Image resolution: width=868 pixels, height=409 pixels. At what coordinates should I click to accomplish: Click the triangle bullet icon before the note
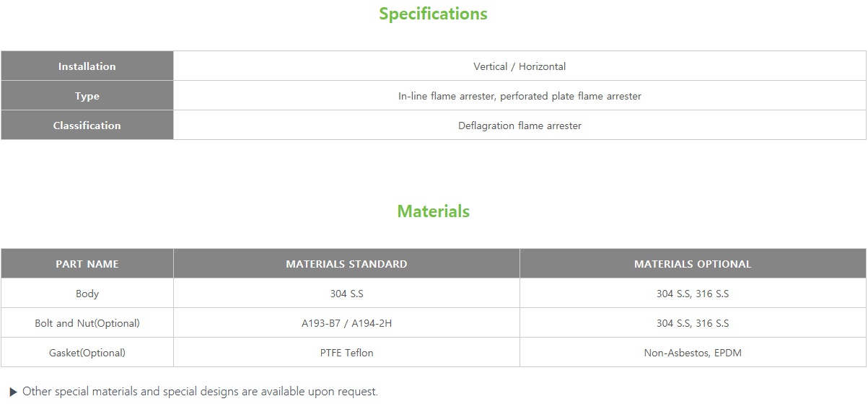(x=13, y=392)
